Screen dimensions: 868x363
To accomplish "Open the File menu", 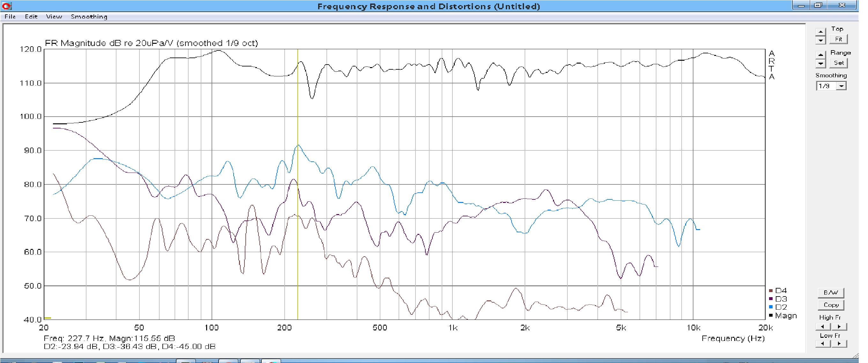I will (10, 17).
